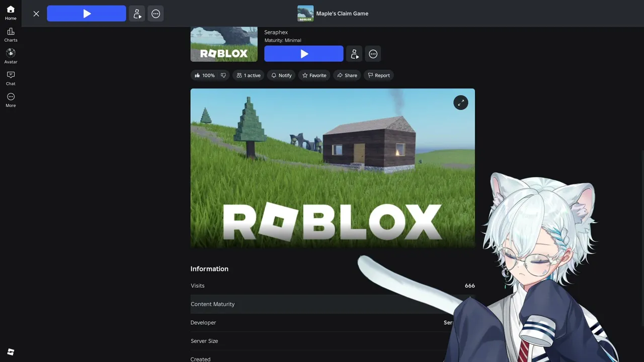Screen dimensions: 644x362
Task: Go to Home in the sidebar
Action: point(11,13)
